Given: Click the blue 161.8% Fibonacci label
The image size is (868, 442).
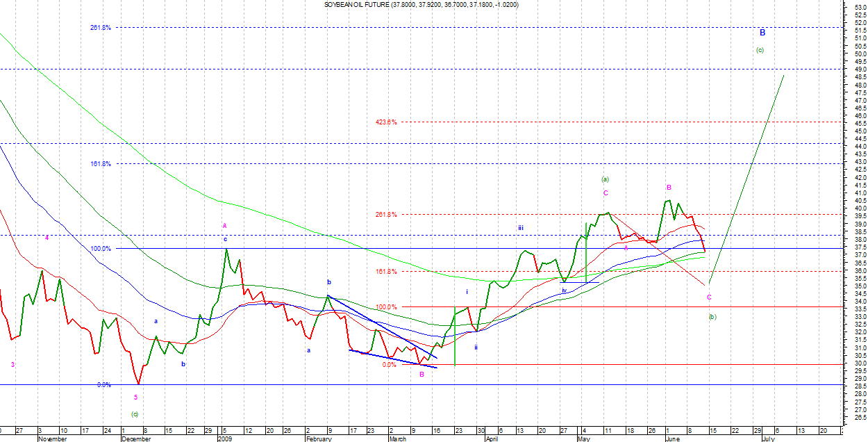Looking at the screenshot, I should (x=100, y=164).
